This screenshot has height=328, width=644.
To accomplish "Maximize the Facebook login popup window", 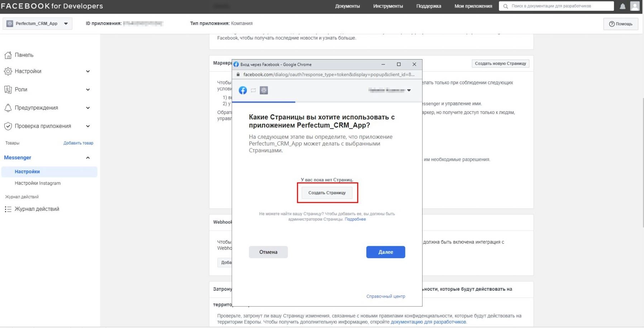I will pyautogui.click(x=399, y=65).
